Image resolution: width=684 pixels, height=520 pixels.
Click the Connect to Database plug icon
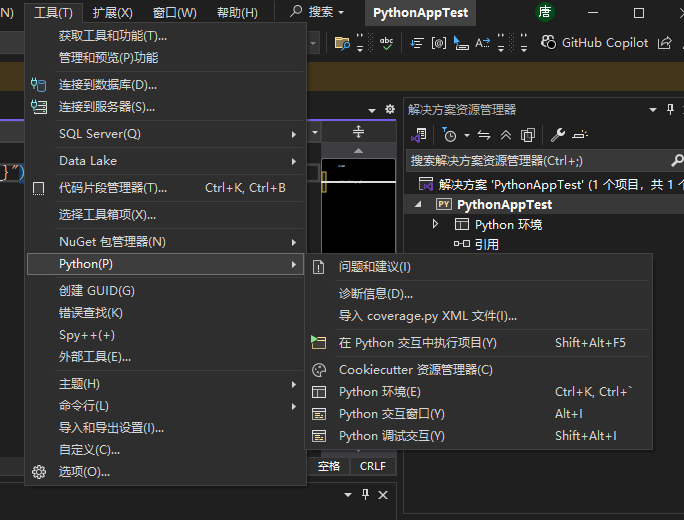(x=38, y=84)
